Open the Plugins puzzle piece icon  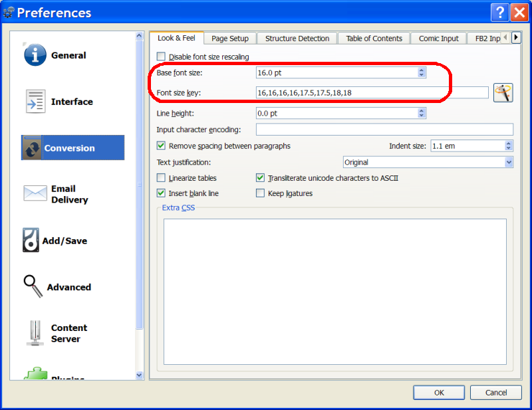(35, 373)
